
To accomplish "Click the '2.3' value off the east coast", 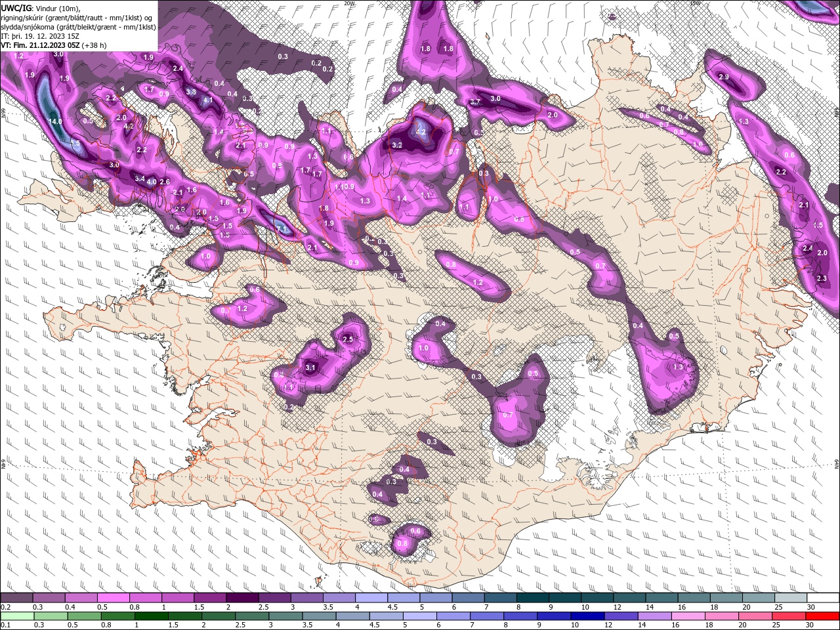I will coord(822,279).
